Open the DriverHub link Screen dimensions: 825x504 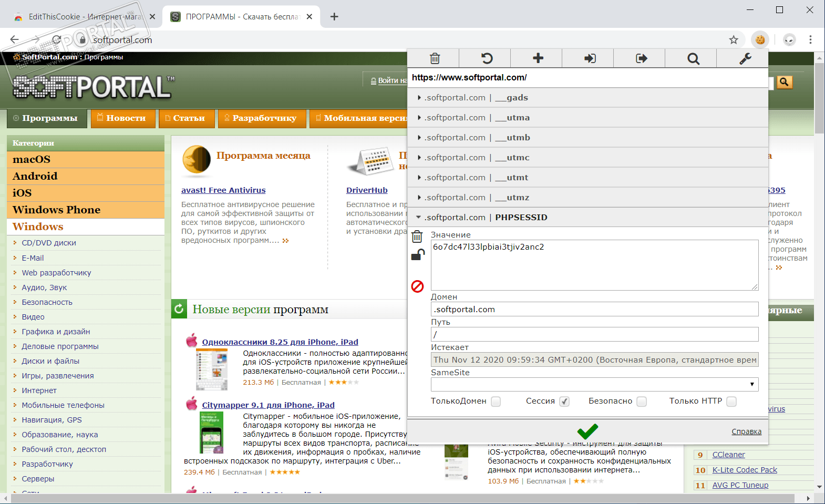point(367,190)
